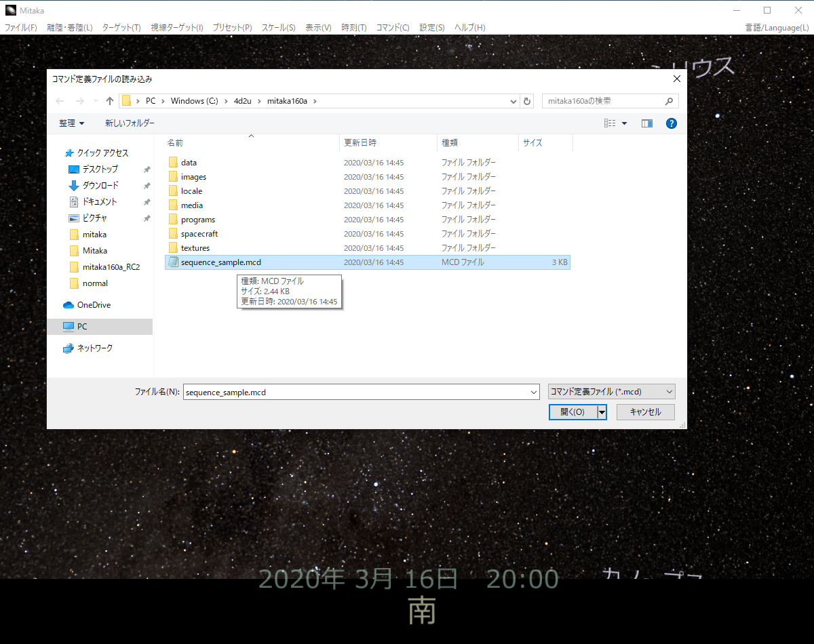Click the キャンセル button
This screenshot has width=814, height=644.
pyautogui.click(x=645, y=412)
